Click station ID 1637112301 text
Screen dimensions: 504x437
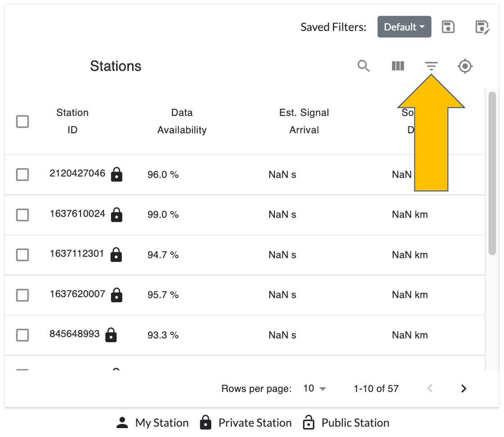pyautogui.click(x=76, y=254)
